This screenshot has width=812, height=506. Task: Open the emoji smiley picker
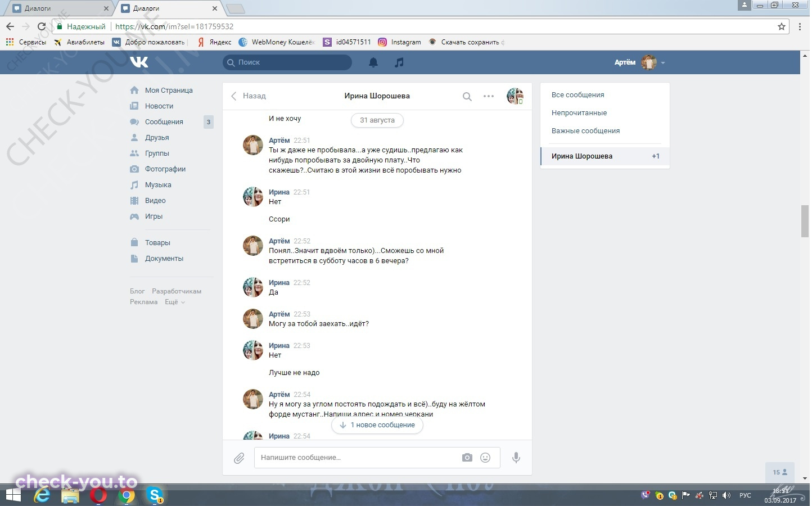485,458
